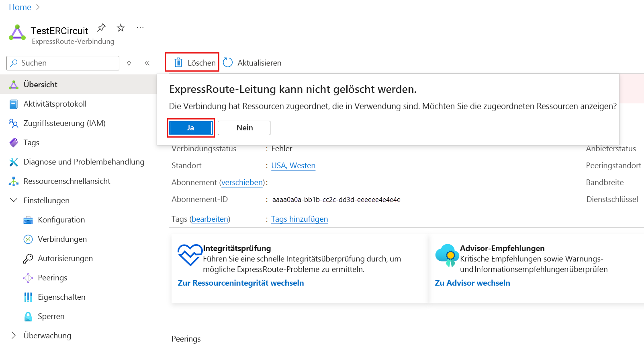
Task: Click the Fehler connection status value
Action: pos(282,149)
